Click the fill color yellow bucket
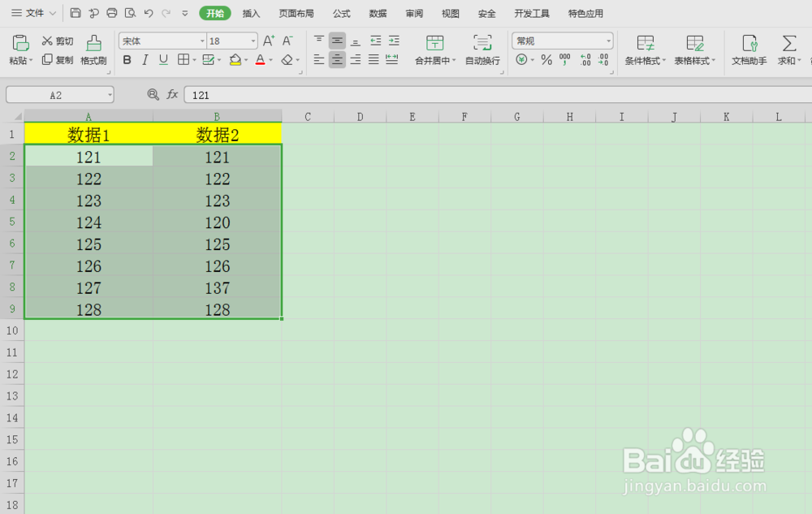This screenshot has height=514, width=812. 235,60
